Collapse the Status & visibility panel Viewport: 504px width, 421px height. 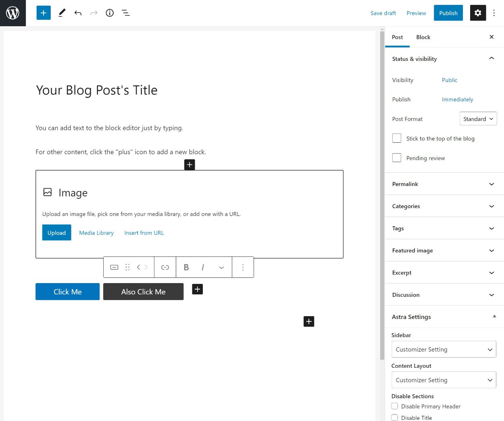(x=444, y=58)
